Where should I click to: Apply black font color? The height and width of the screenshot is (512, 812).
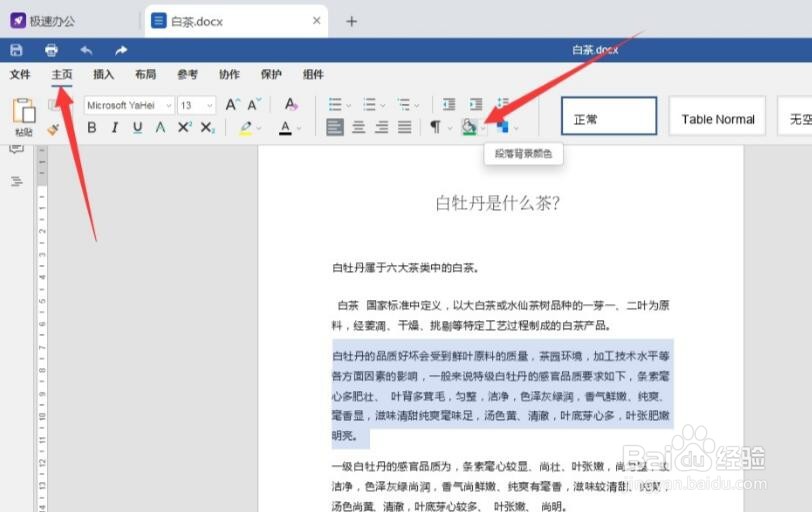pos(285,128)
